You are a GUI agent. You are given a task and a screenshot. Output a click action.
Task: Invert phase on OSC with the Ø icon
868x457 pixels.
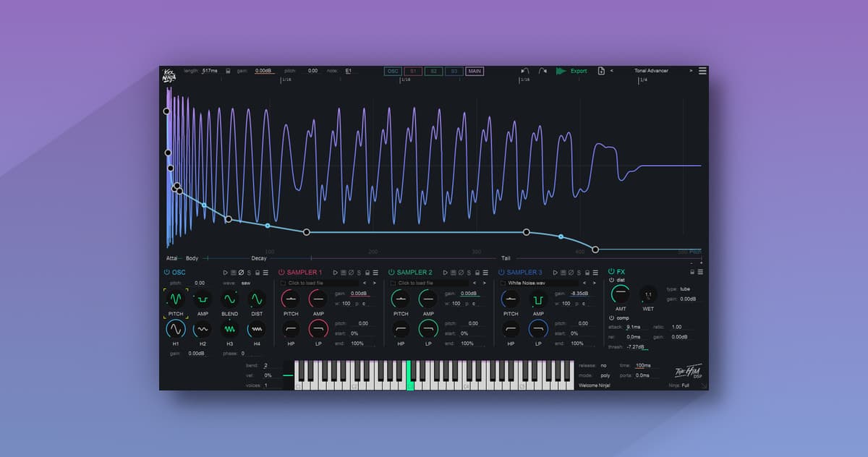(242, 273)
